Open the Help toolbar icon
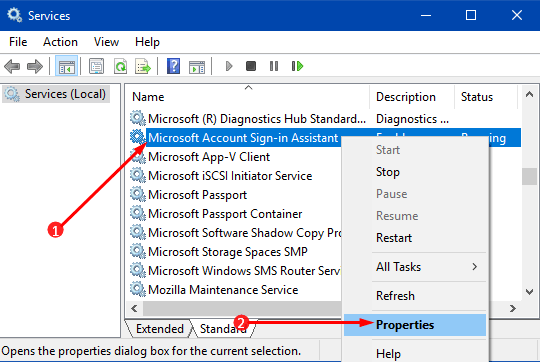Screen dimensions: 540x362 pos(174,66)
